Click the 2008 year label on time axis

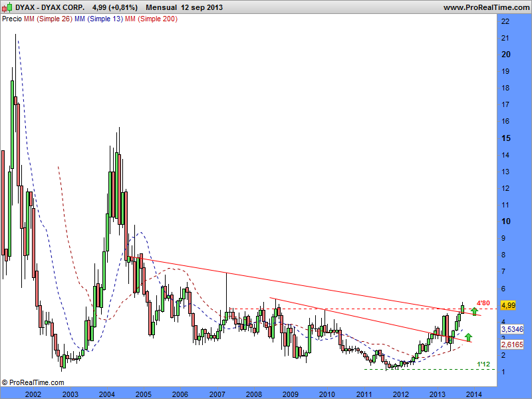tap(254, 394)
